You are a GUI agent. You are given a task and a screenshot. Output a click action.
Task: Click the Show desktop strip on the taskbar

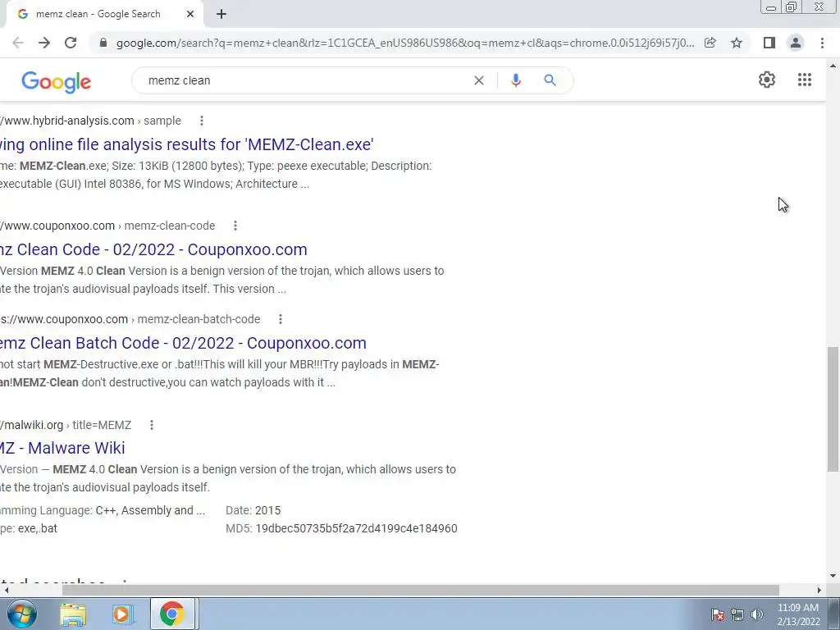coord(834,614)
